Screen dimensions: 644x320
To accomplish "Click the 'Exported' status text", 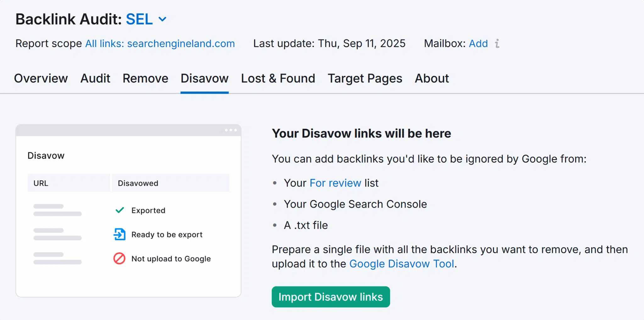I will [x=148, y=210].
